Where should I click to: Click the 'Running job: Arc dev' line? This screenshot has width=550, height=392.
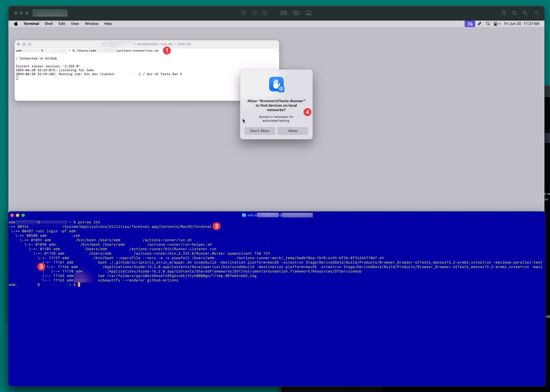pyautogui.click(x=99, y=74)
